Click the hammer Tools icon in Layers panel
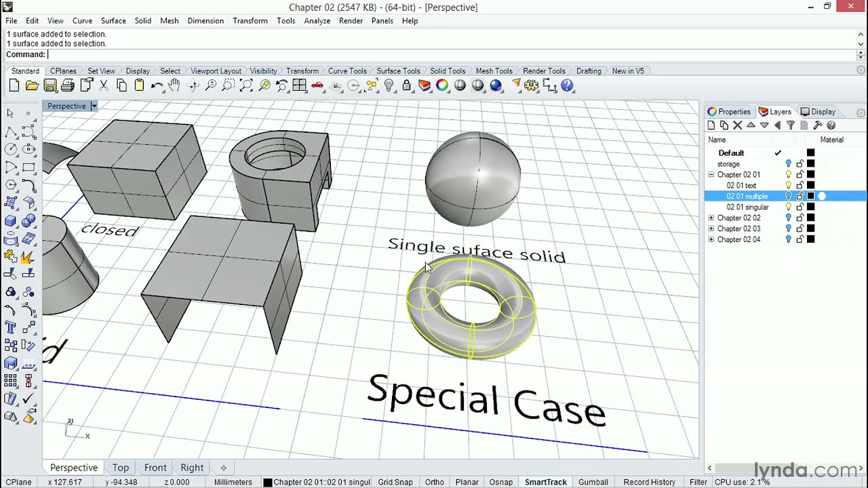The image size is (868, 488). click(x=817, y=125)
